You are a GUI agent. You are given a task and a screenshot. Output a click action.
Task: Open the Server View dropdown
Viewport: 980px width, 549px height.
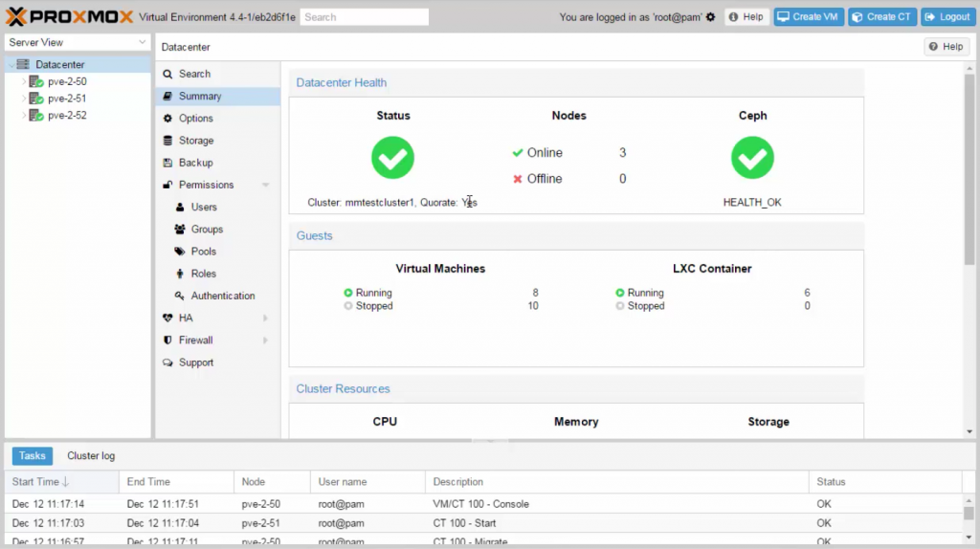coord(78,43)
